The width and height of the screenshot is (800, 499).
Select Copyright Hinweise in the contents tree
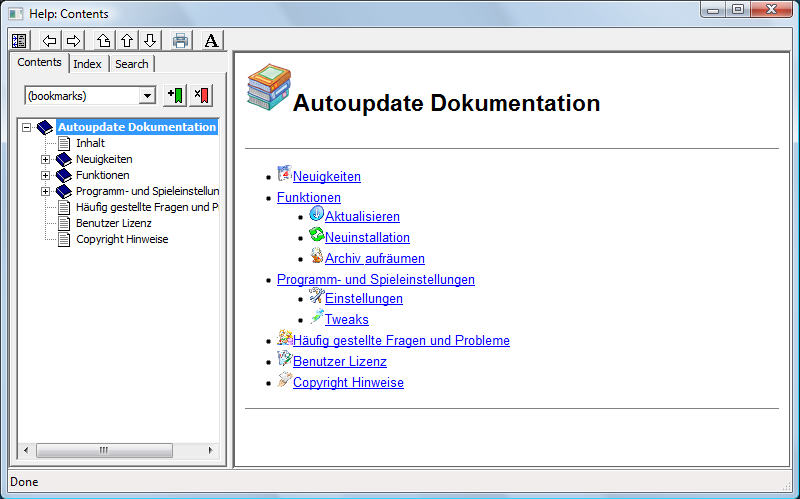(x=122, y=239)
